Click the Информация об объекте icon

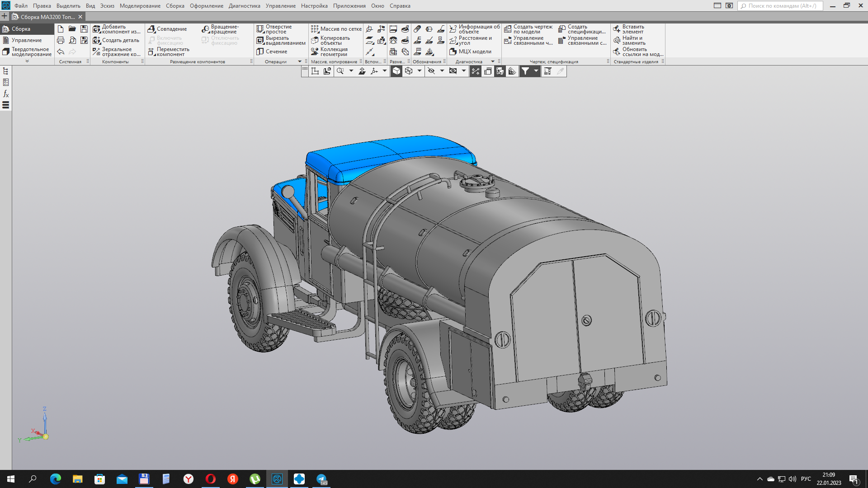[453, 29]
